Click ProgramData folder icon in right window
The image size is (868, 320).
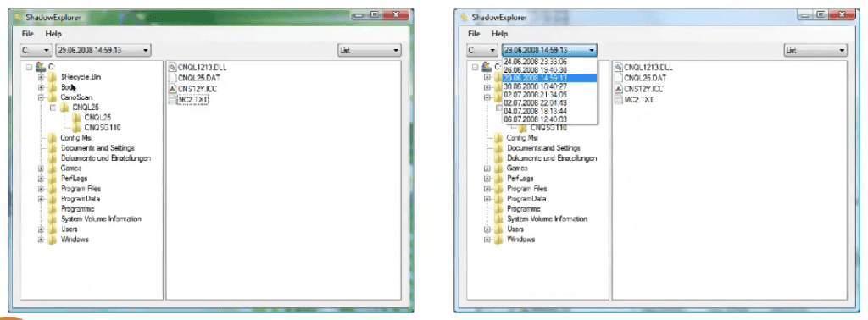(x=499, y=198)
